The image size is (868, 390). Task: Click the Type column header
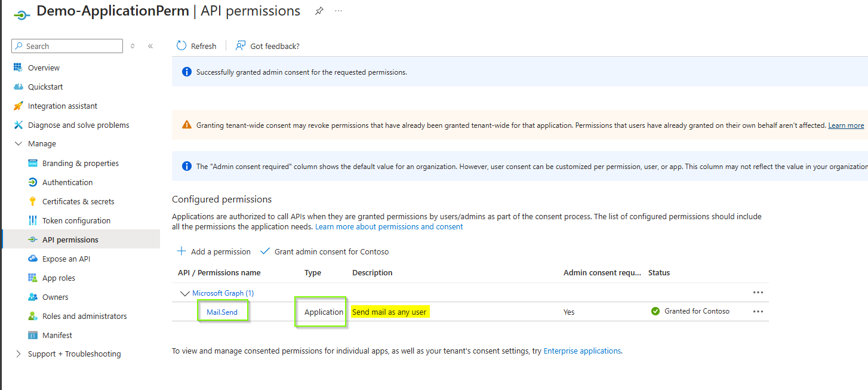[x=313, y=272]
